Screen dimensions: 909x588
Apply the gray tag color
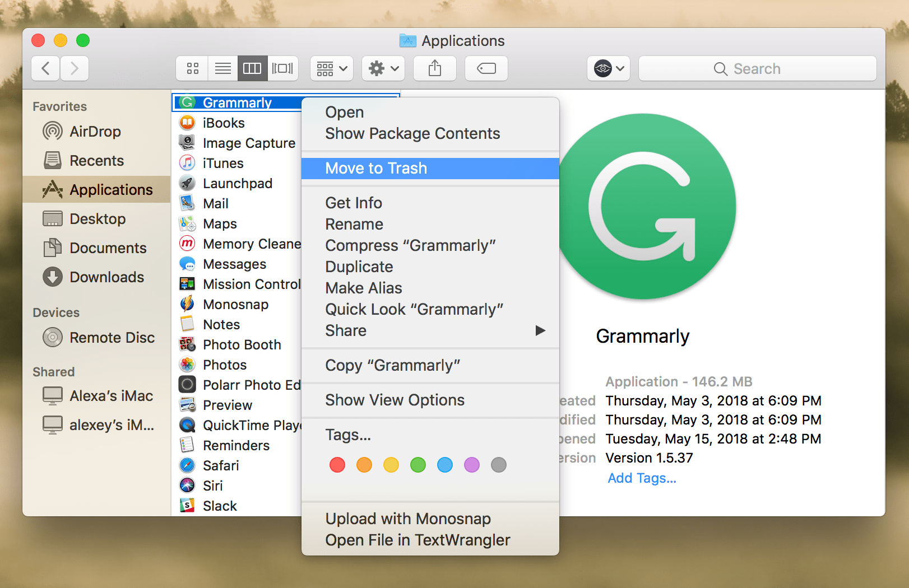point(499,465)
